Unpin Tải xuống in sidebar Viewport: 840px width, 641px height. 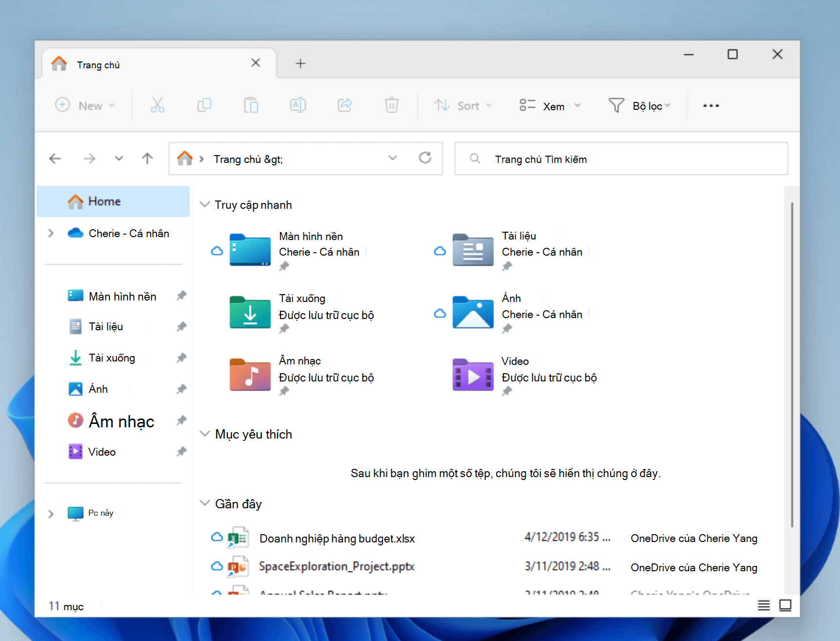pyautogui.click(x=181, y=358)
